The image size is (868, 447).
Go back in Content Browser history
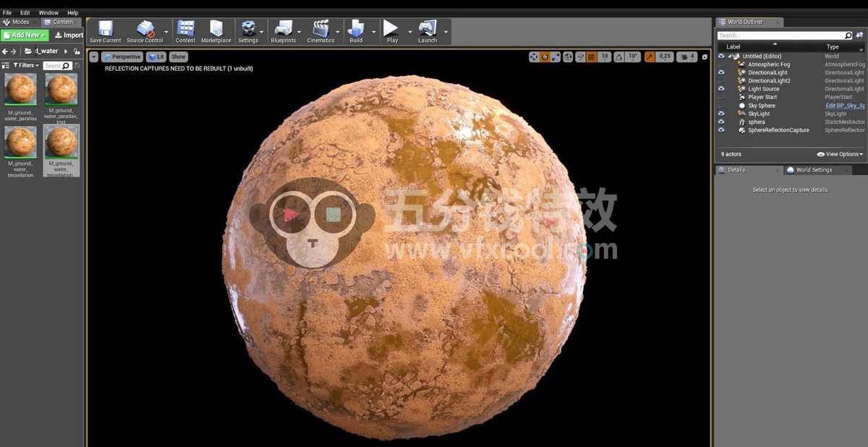point(4,51)
